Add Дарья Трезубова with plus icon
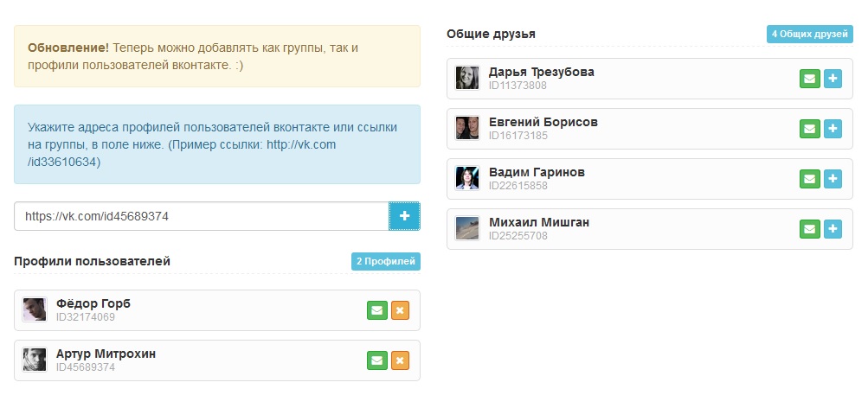This screenshot has width=868, height=408. (833, 79)
